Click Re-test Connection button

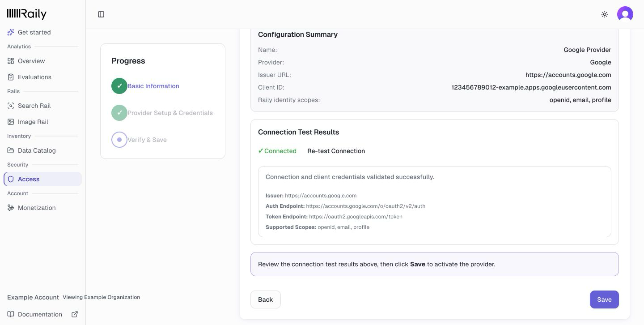[336, 151]
